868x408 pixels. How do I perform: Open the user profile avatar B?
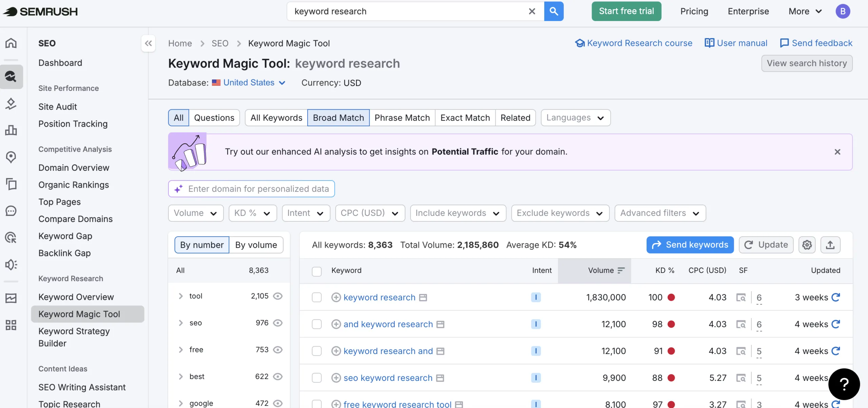coord(843,11)
